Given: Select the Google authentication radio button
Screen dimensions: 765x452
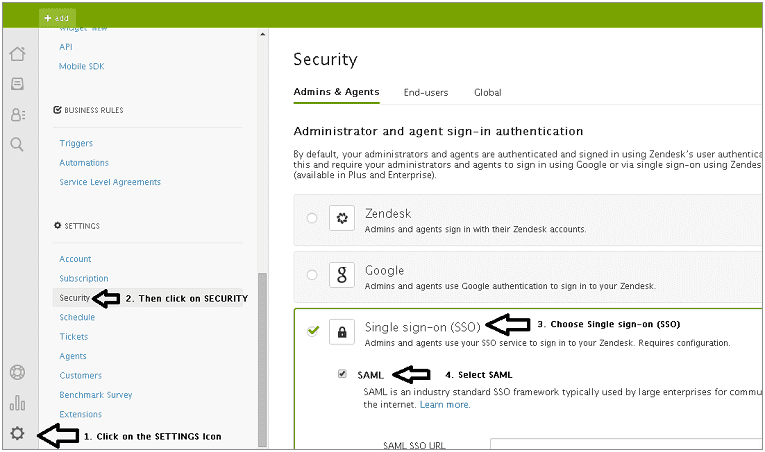Looking at the screenshot, I should click(x=312, y=274).
